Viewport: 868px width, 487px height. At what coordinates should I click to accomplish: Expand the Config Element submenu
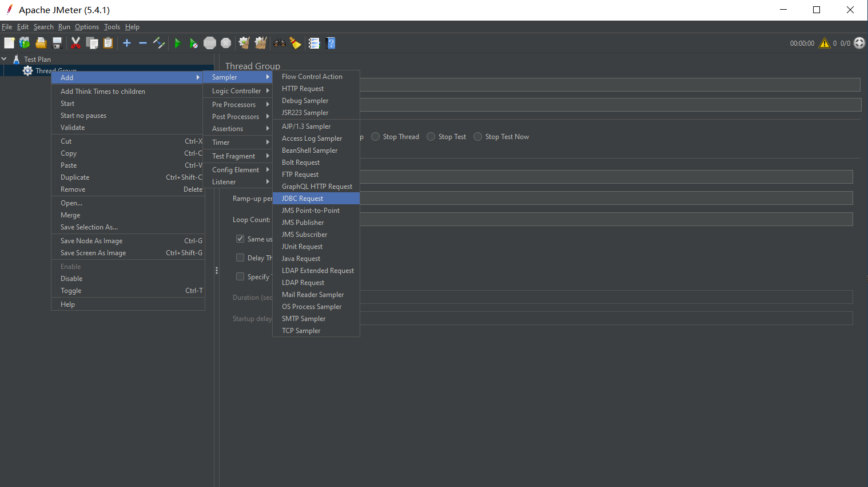click(238, 169)
